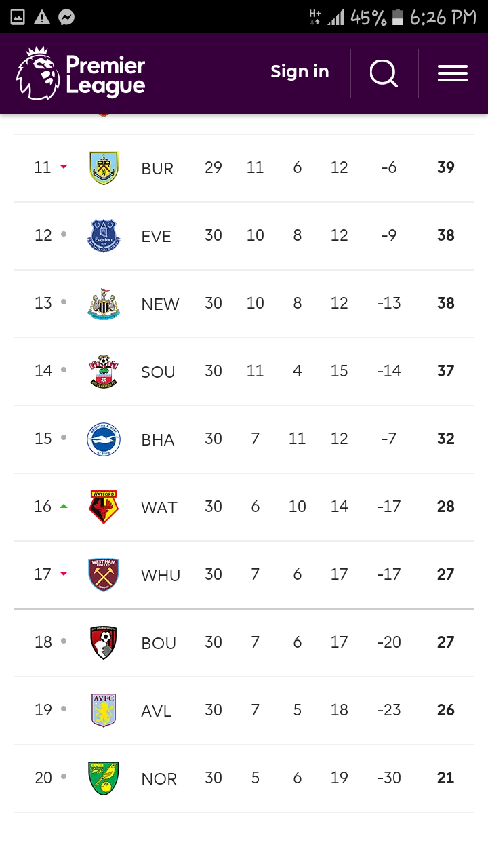Tap the Aston Villa badge
This screenshot has width=488, height=868.
[x=104, y=711]
